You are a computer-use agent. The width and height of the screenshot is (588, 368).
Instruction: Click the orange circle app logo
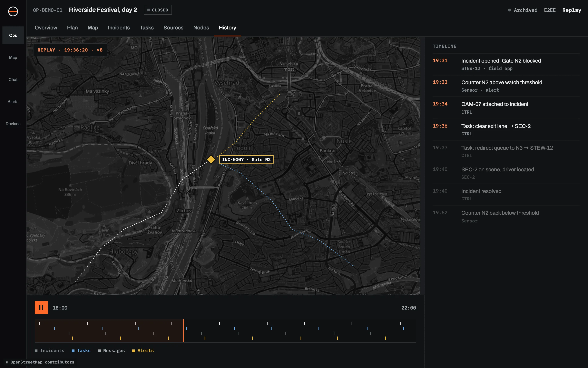(13, 11)
